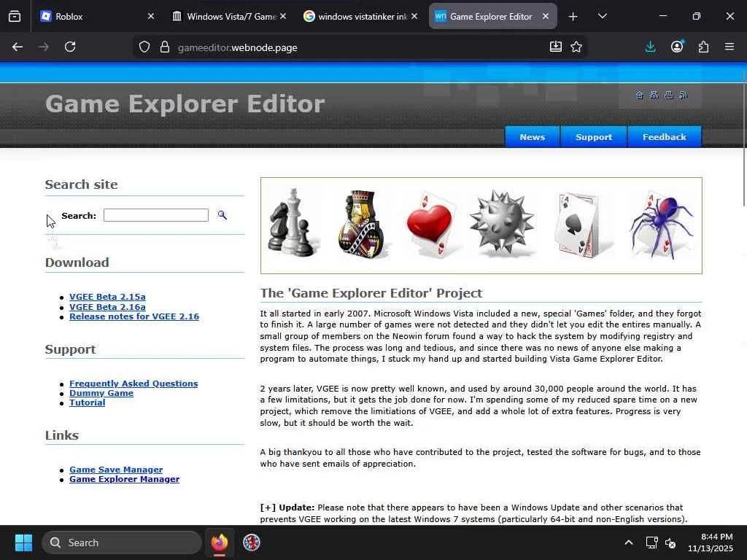This screenshot has height=560, width=747.
Task: Open the clock showing 8:44 PM
Action: point(710,542)
